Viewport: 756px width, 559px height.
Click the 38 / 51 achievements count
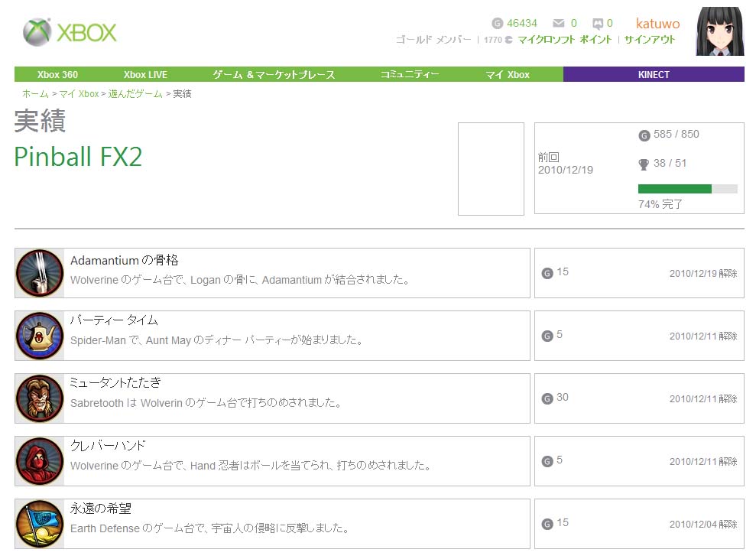coord(670,163)
